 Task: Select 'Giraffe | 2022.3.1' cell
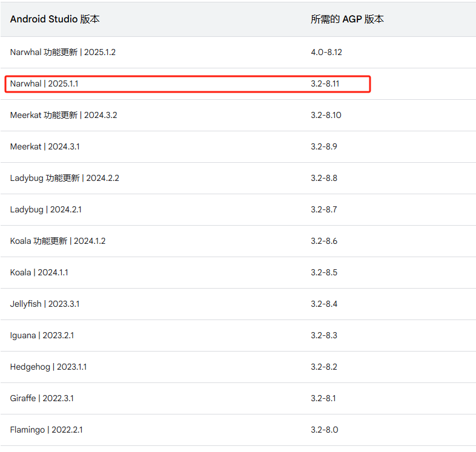(x=42, y=398)
